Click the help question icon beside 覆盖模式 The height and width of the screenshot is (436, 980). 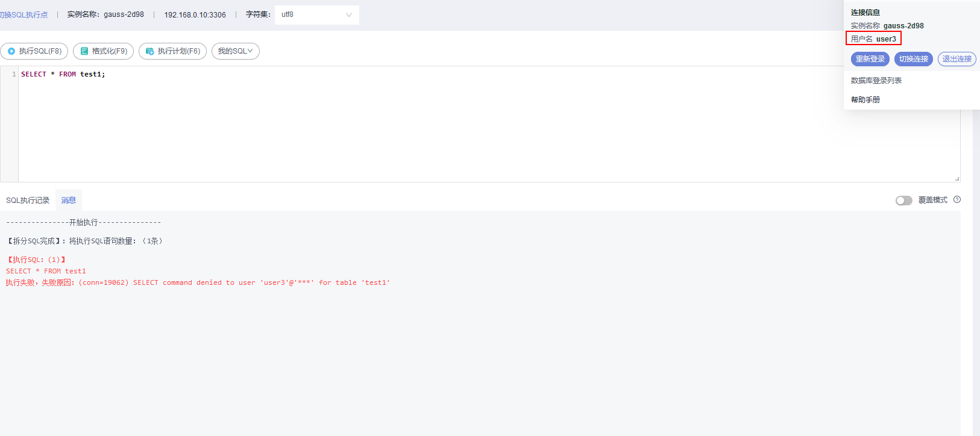tap(957, 199)
